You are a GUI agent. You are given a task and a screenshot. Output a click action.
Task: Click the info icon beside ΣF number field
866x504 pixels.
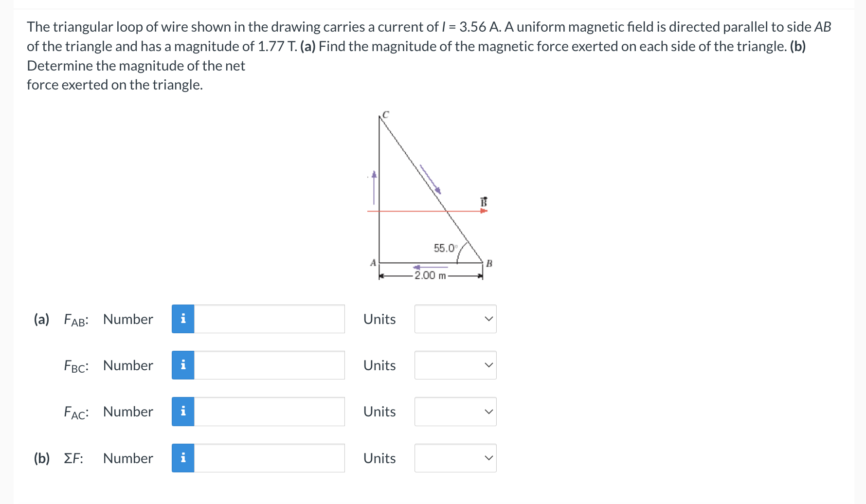(183, 458)
